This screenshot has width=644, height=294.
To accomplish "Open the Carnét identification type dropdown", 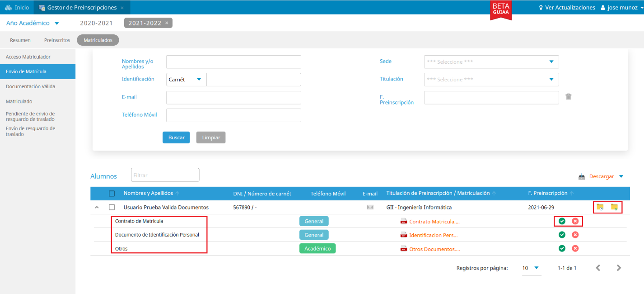I will pyautogui.click(x=186, y=80).
